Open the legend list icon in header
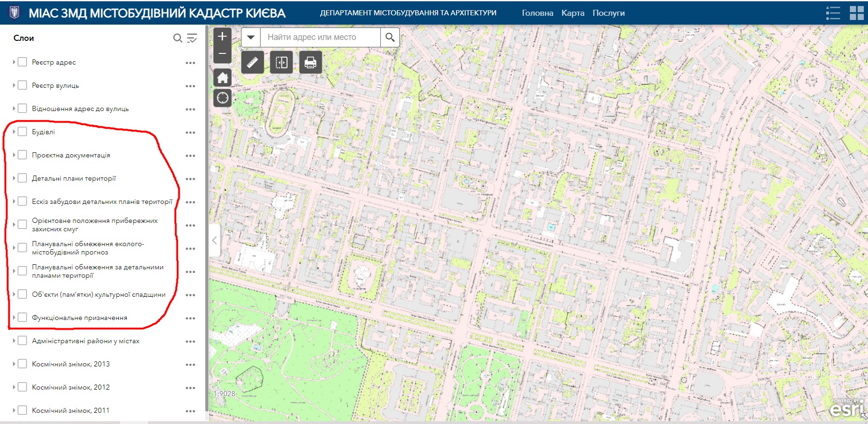 click(x=833, y=13)
